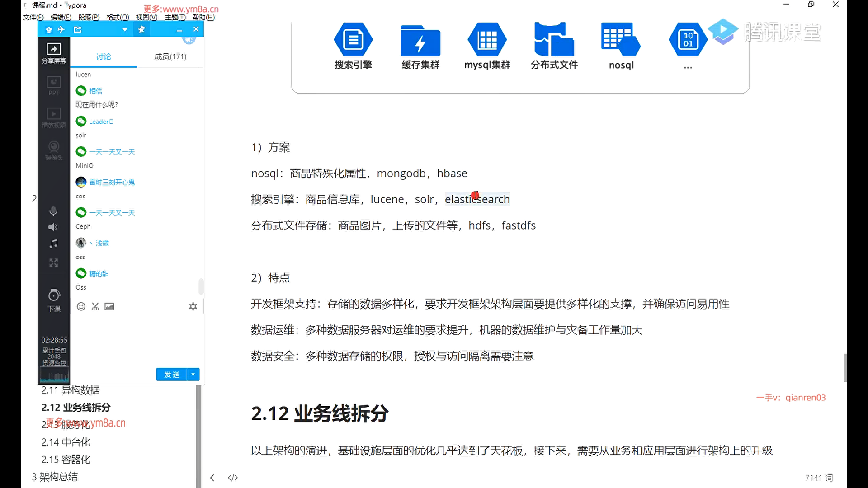Click the music note icon
This screenshot has height=488, width=868.
click(x=53, y=244)
